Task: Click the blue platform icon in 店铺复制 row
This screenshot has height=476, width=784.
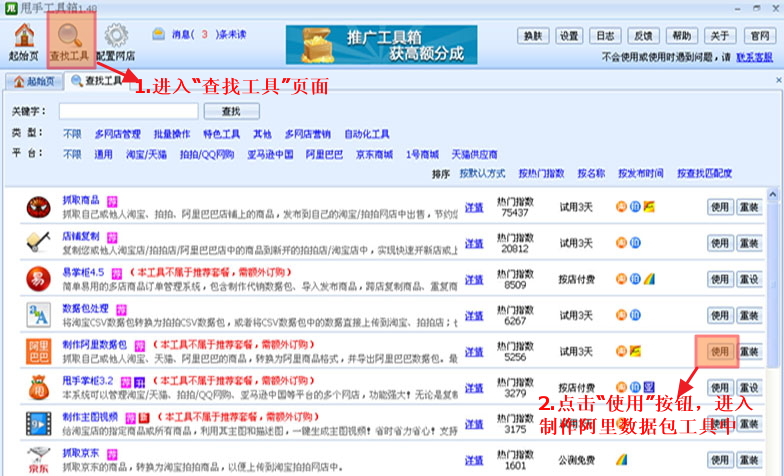Action: (x=635, y=242)
